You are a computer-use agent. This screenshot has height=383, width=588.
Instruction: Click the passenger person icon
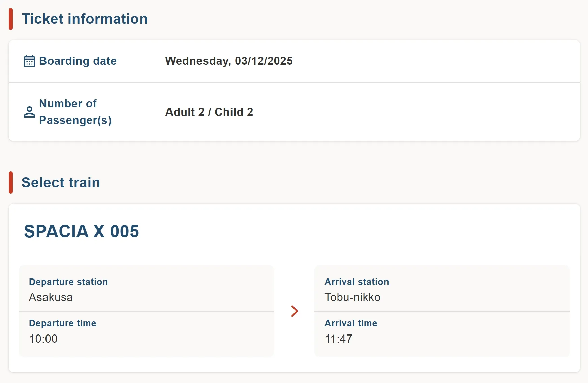pos(29,112)
